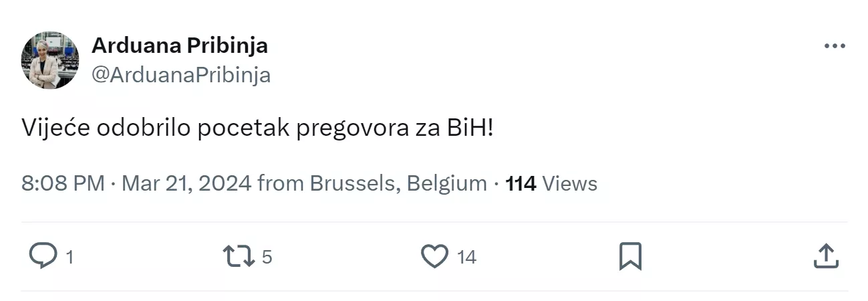Click the display name Arduana Pribinja
The height and width of the screenshot is (301, 868).
pos(180,45)
